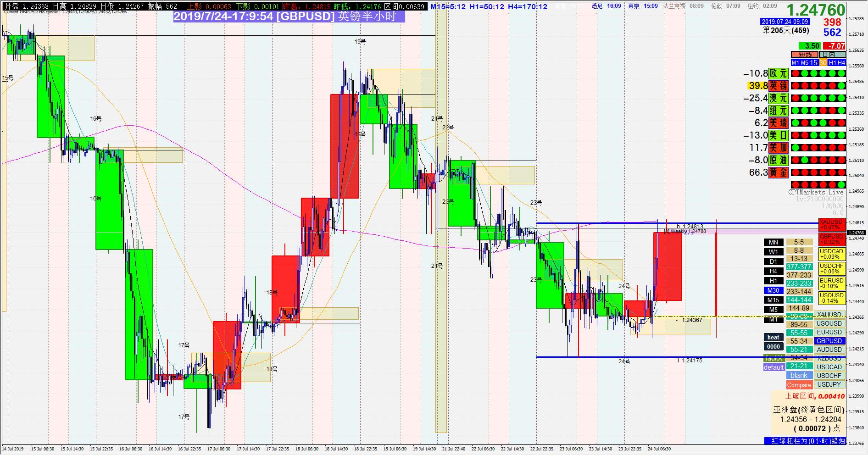This screenshot has width=868, height=455.
Task: Click the 66.3 strength value
Action: pos(758,172)
